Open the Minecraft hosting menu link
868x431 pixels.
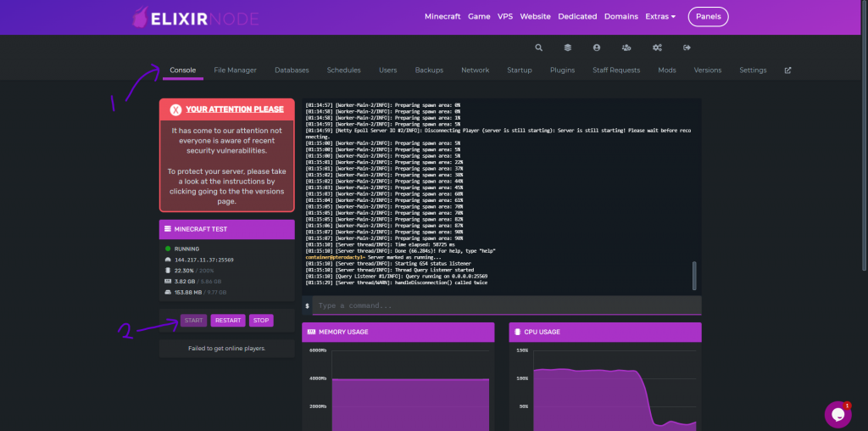pos(442,17)
